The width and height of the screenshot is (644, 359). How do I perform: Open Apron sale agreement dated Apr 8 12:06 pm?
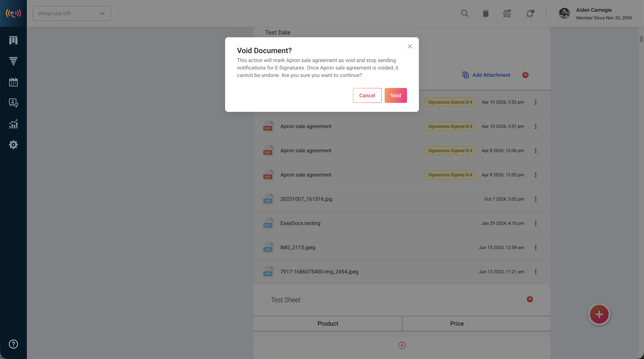point(306,150)
